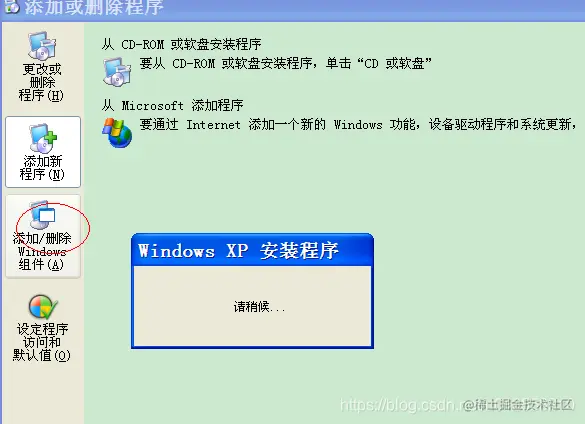Click the Windows XP 安装程序 dialog title bar
Screen dimensions: 585x424
(x=253, y=250)
